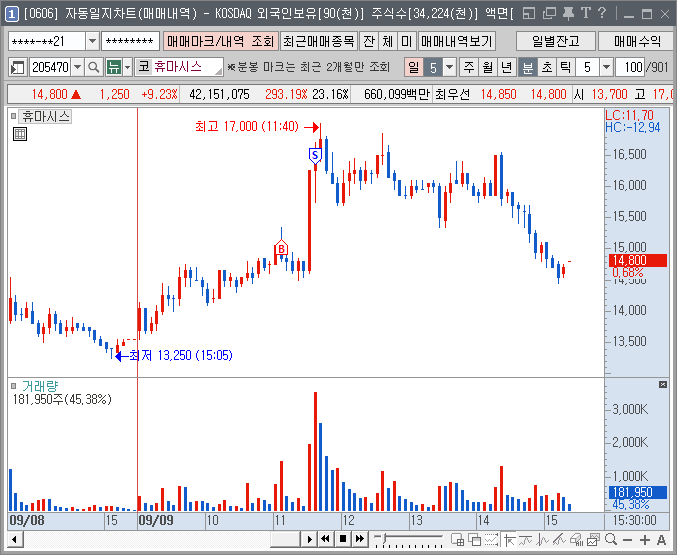Image resolution: width=677 pixels, height=555 pixels.
Task: Click the rewind double-arrow button
Action: (326, 539)
